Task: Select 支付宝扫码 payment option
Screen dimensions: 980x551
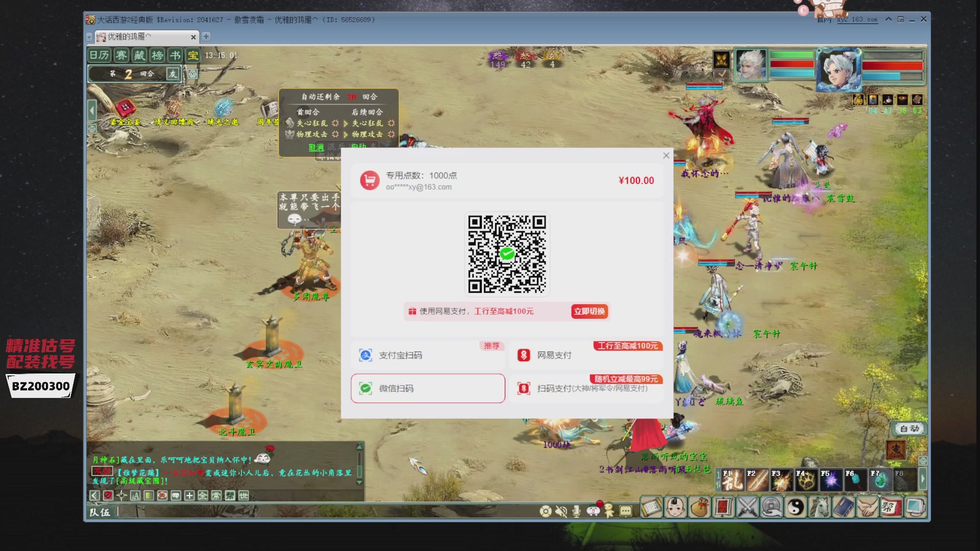Action: pyautogui.click(x=428, y=355)
